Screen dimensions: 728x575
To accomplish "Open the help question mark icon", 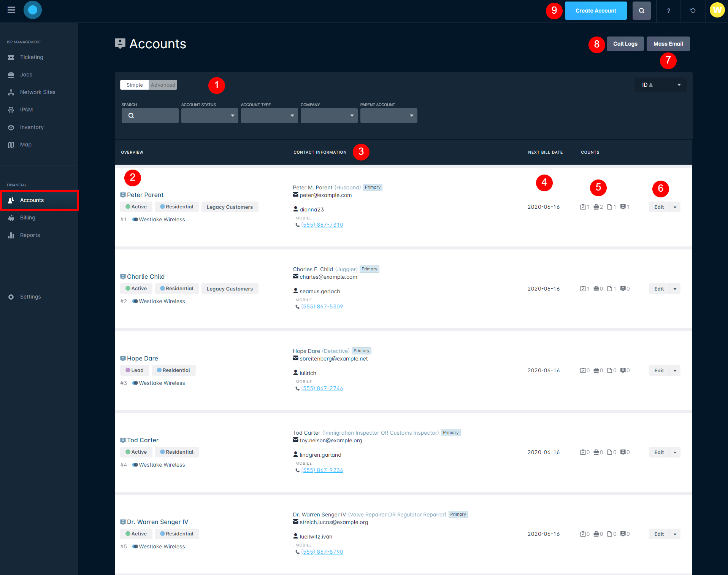I will [x=669, y=11].
